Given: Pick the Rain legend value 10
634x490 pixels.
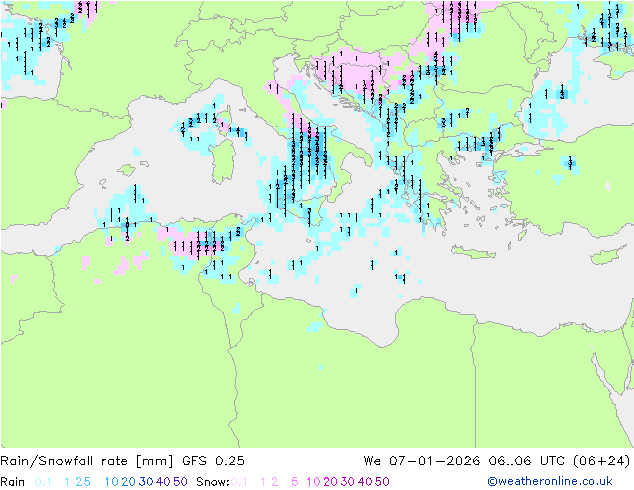Looking at the screenshot, I should (x=111, y=482).
